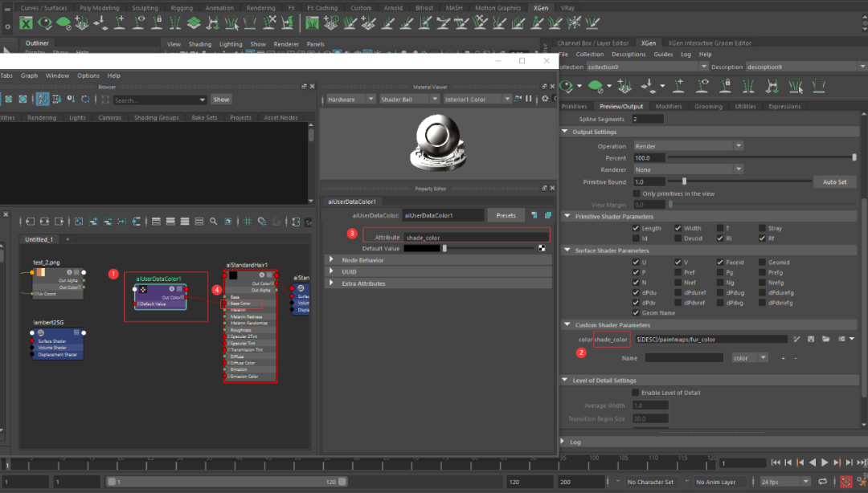
Task: Open the Renderer dropdown set to None
Action: 688,169
